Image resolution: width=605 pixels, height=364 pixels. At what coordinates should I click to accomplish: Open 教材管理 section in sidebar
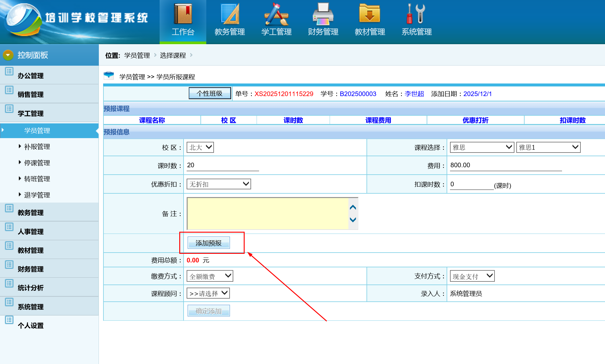(x=49, y=250)
